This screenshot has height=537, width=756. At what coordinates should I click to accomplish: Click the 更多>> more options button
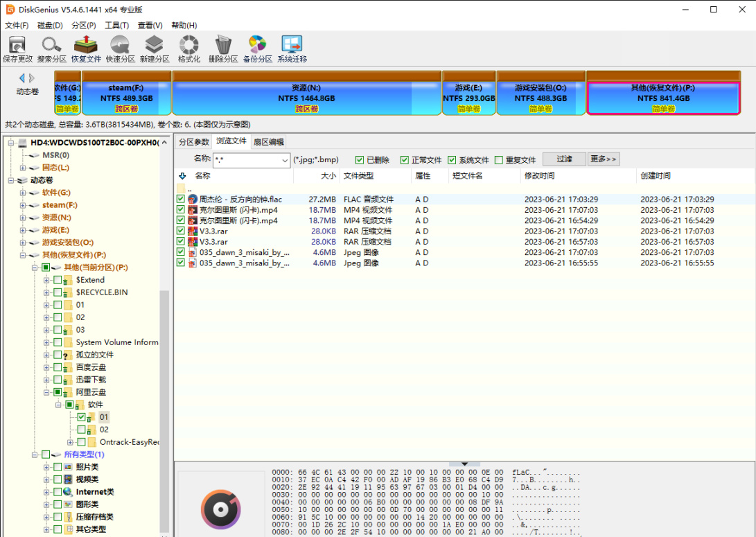coord(603,159)
